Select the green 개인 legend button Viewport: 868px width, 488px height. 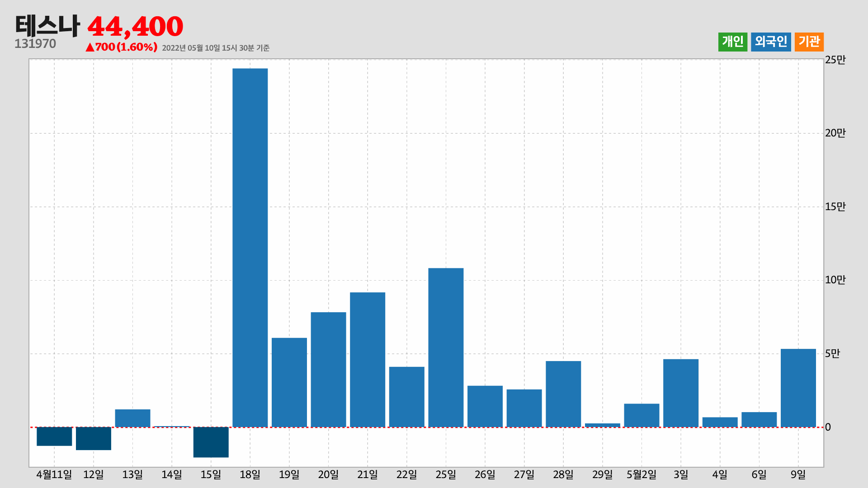732,42
